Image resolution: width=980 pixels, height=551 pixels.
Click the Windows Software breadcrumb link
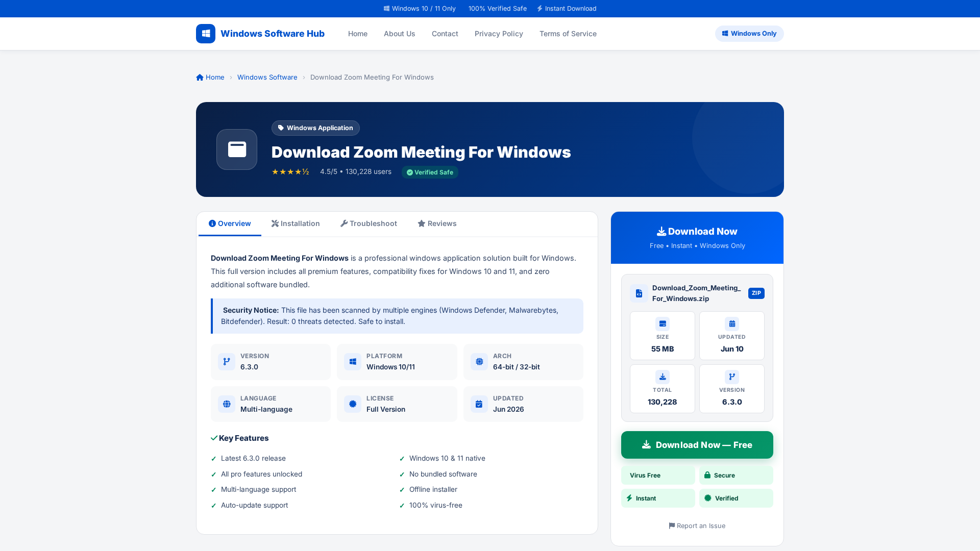[x=267, y=78]
